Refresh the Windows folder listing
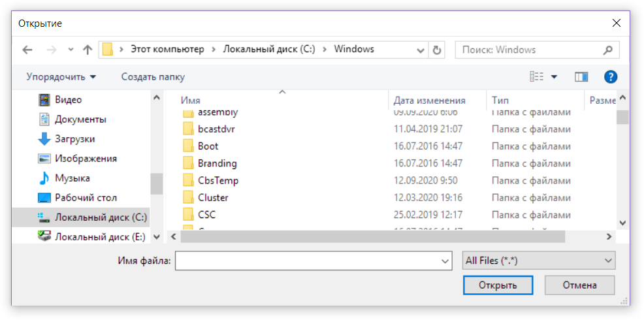The image size is (644, 320). click(437, 50)
